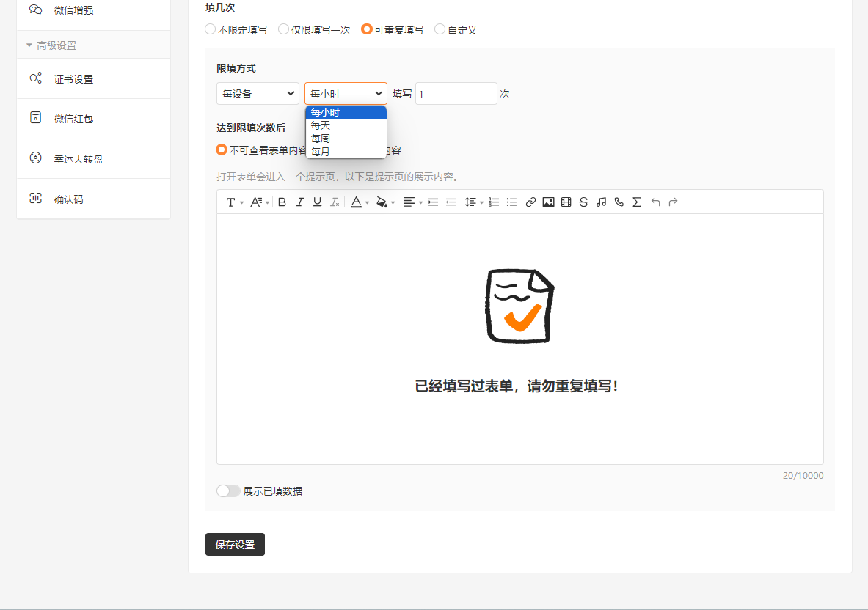Screen dimensions: 868x610
Task: Click the 证书设置 sidebar icon
Action: tap(35, 78)
